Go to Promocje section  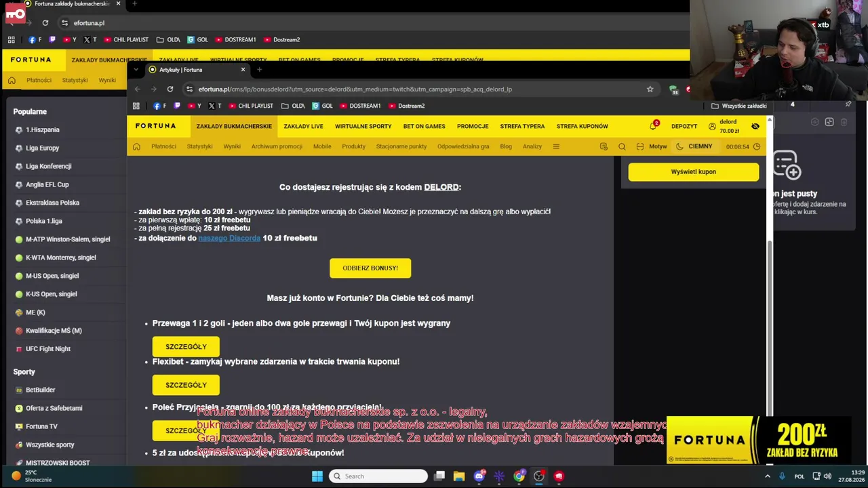[473, 126]
